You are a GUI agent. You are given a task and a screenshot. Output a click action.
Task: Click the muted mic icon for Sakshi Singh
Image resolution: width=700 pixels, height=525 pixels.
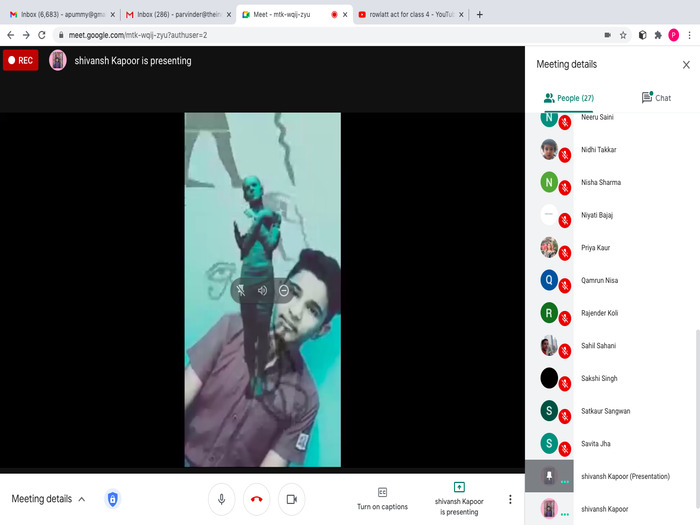(565, 383)
